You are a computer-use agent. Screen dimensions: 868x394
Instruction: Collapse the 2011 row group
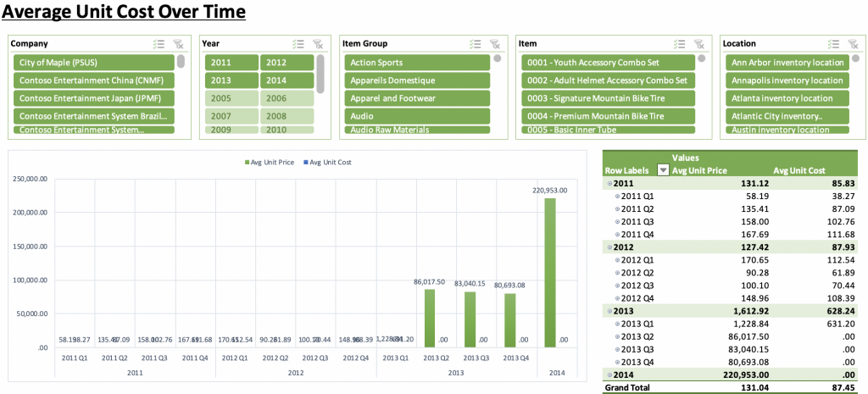pyautogui.click(x=609, y=183)
